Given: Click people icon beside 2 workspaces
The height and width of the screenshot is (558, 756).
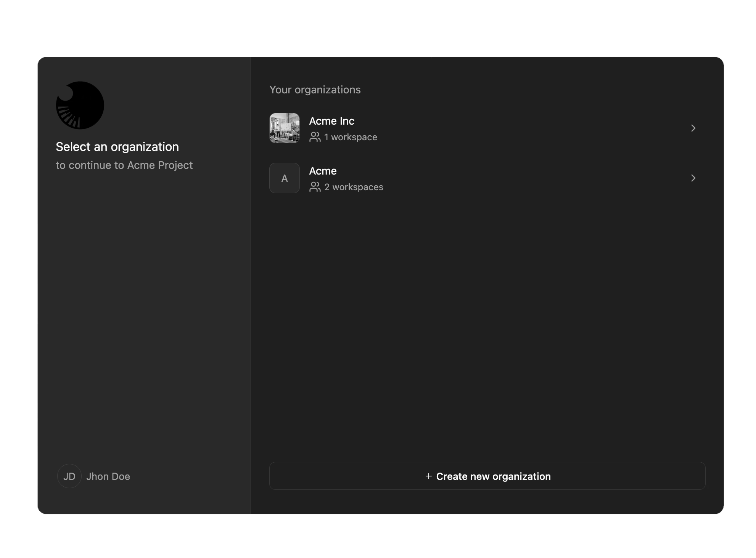Looking at the screenshot, I should 315,187.
